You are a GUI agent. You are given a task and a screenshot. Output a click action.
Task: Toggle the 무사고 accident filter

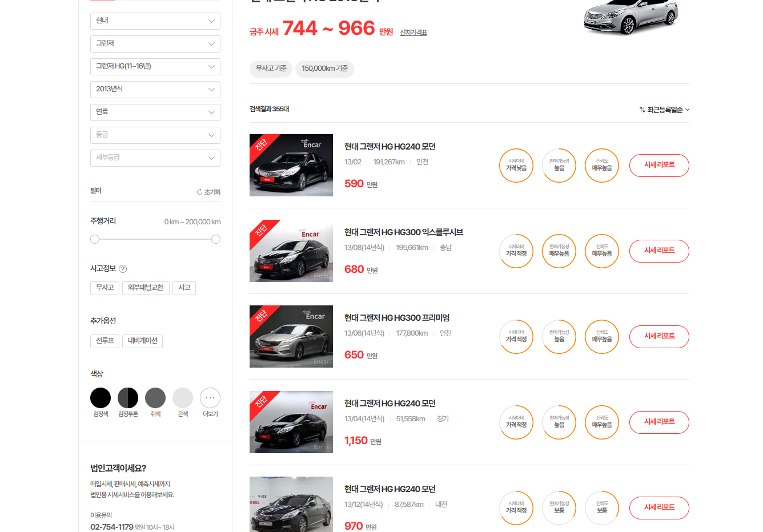coord(105,288)
